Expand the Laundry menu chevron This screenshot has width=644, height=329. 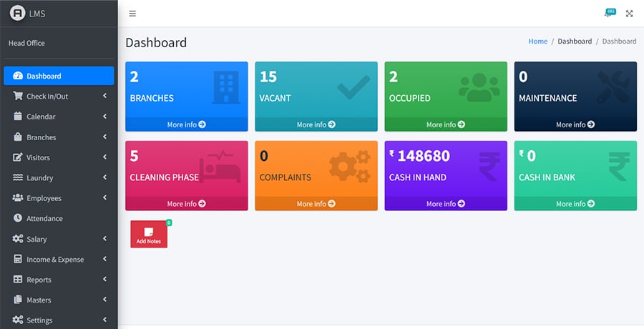click(x=104, y=178)
